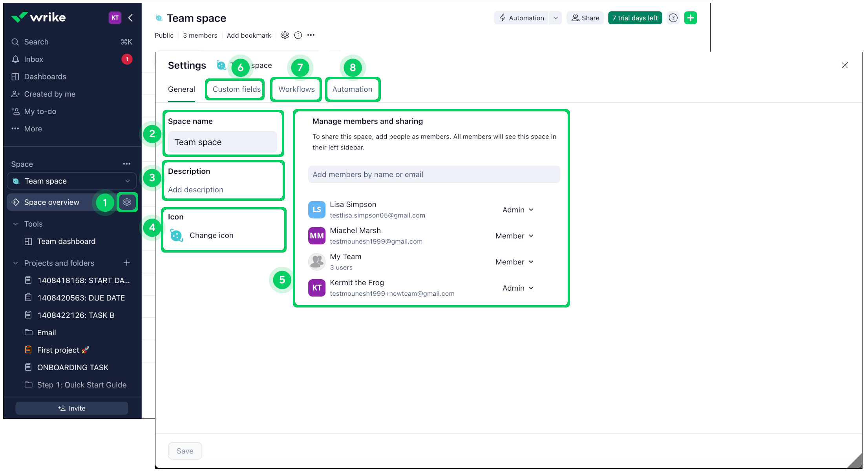
Task: Add a new item with Projects and folders plus
Action: click(x=126, y=263)
